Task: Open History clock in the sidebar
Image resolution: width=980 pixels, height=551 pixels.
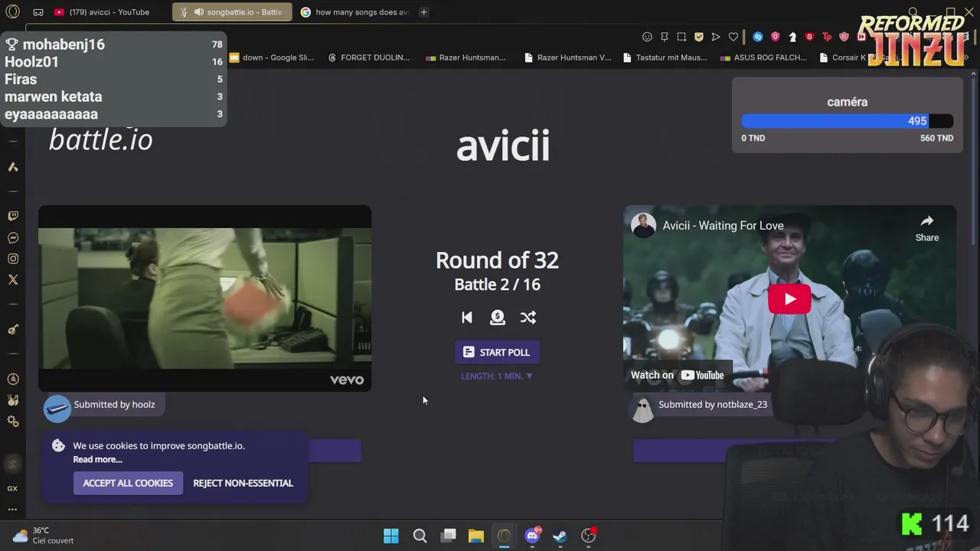Action: [x=12, y=379]
